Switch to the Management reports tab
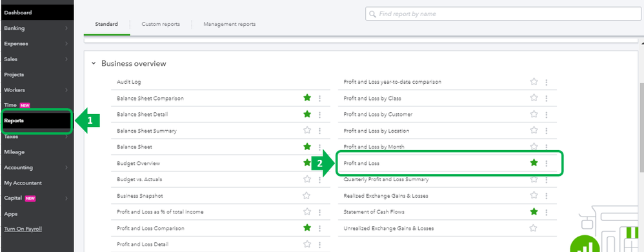The width and height of the screenshot is (644, 252). [x=229, y=24]
